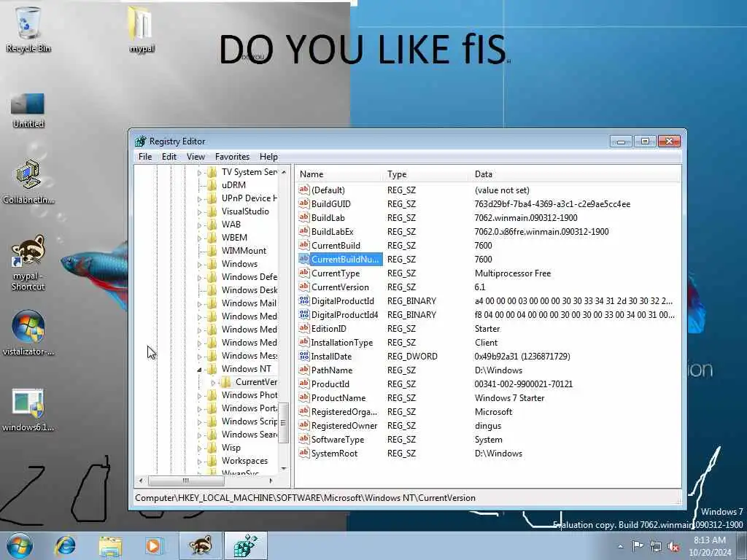Click Registry Editor taskbar button
The image size is (747, 560).
245,545
